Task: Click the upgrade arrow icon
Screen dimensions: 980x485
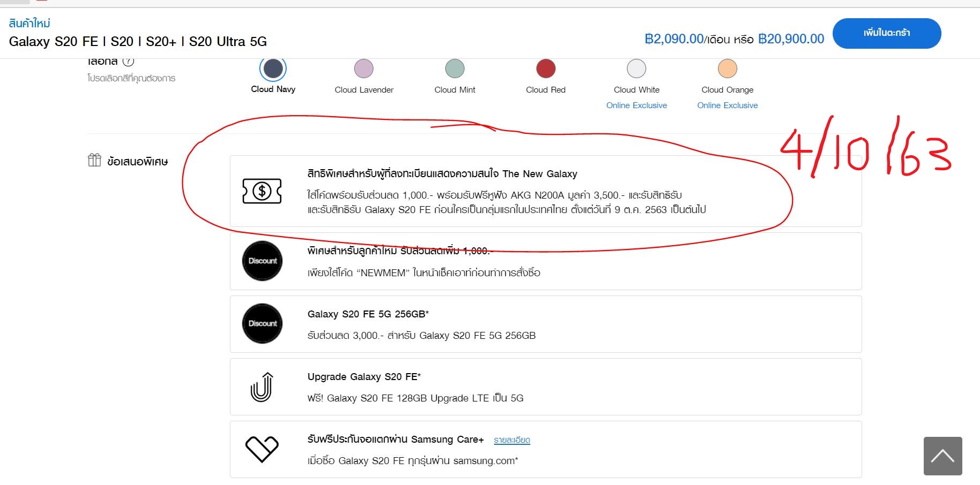Action: pyautogui.click(x=262, y=387)
